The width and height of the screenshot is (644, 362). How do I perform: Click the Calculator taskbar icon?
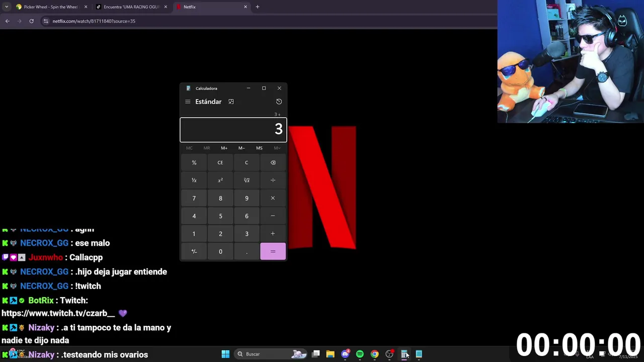pos(404,354)
